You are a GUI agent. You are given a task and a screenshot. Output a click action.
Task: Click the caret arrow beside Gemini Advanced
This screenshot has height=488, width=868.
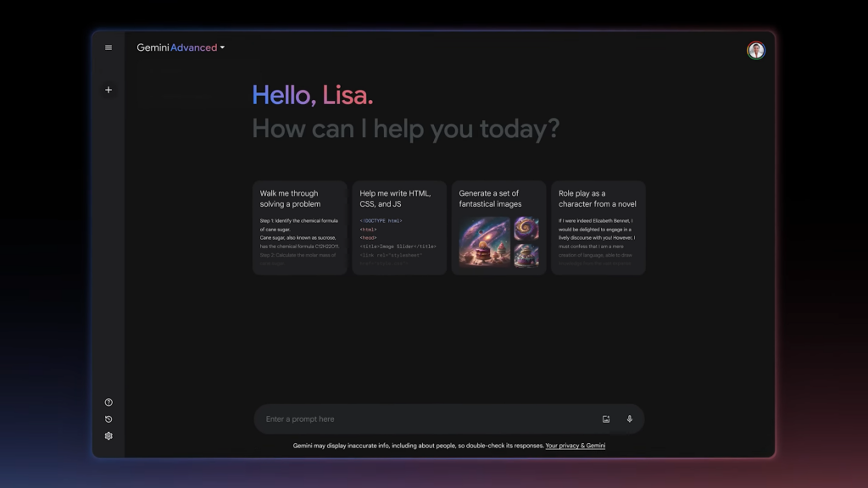(x=223, y=47)
